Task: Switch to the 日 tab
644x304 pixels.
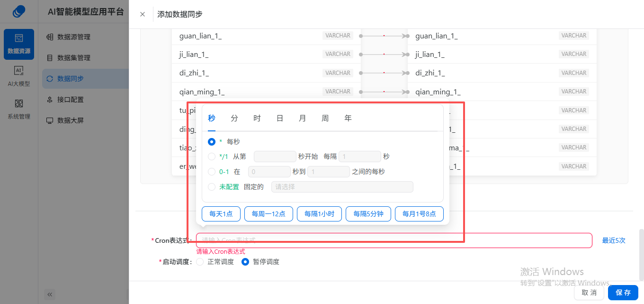Action: [x=280, y=119]
